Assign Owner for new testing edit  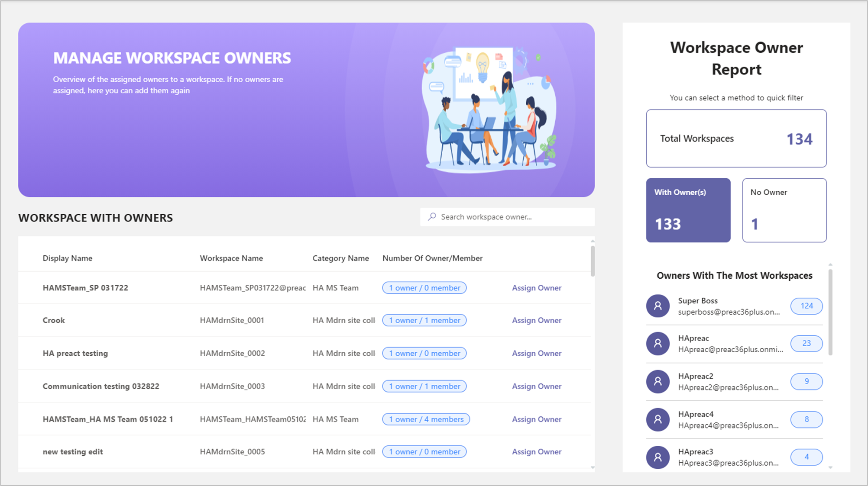[x=536, y=452]
